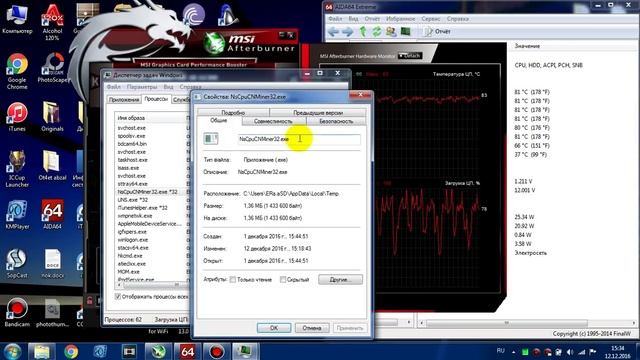Image resolution: width=640 pixels, height=360 pixels.
Task: Open the Bandicam desktop shortcut
Action: pyautogui.click(x=17, y=313)
